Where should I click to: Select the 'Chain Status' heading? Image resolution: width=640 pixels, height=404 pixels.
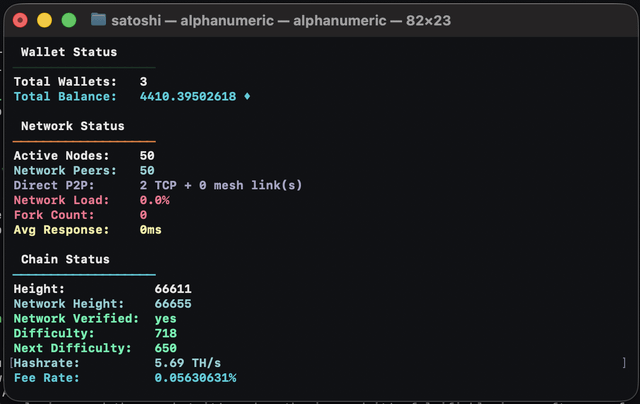[65, 260]
